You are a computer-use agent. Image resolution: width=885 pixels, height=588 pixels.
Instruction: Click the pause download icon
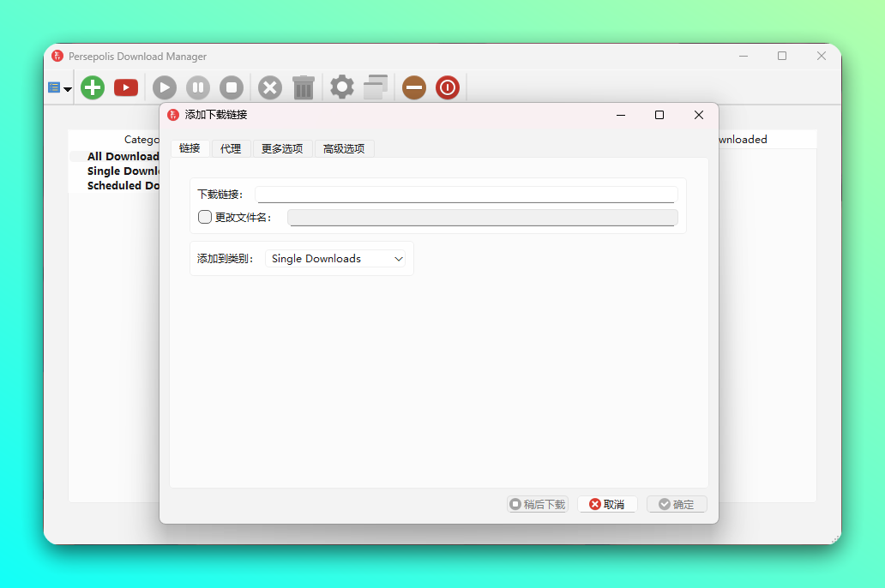pyautogui.click(x=198, y=87)
